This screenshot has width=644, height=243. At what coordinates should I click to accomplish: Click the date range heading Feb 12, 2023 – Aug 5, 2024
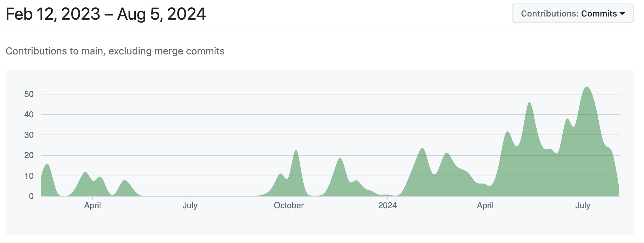tap(106, 14)
